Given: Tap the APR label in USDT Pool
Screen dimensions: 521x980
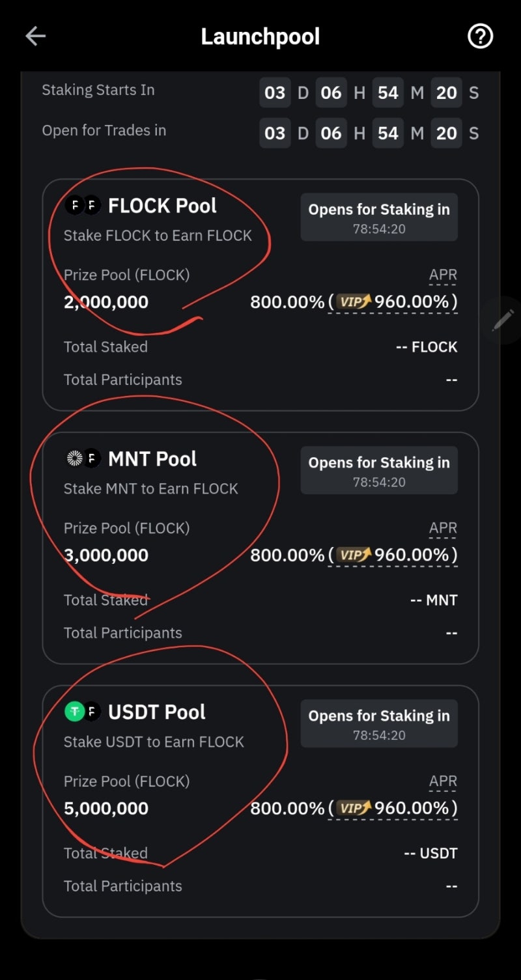Looking at the screenshot, I should [443, 781].
